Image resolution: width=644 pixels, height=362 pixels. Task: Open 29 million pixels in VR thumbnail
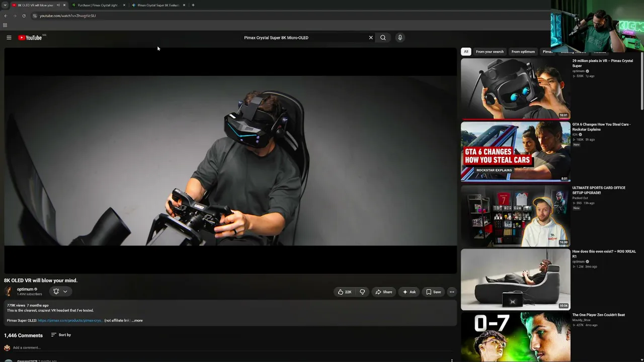tap(515, 88)
